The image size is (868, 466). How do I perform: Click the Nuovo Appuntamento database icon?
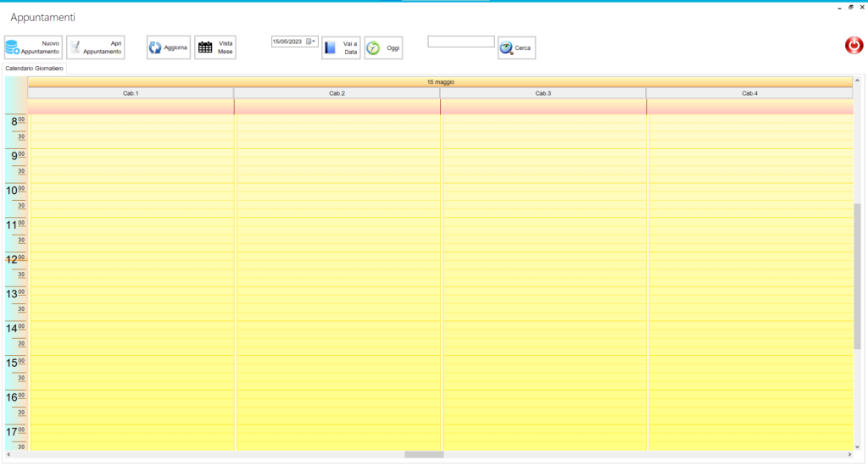pyautogui.click(x=15, y=47)
